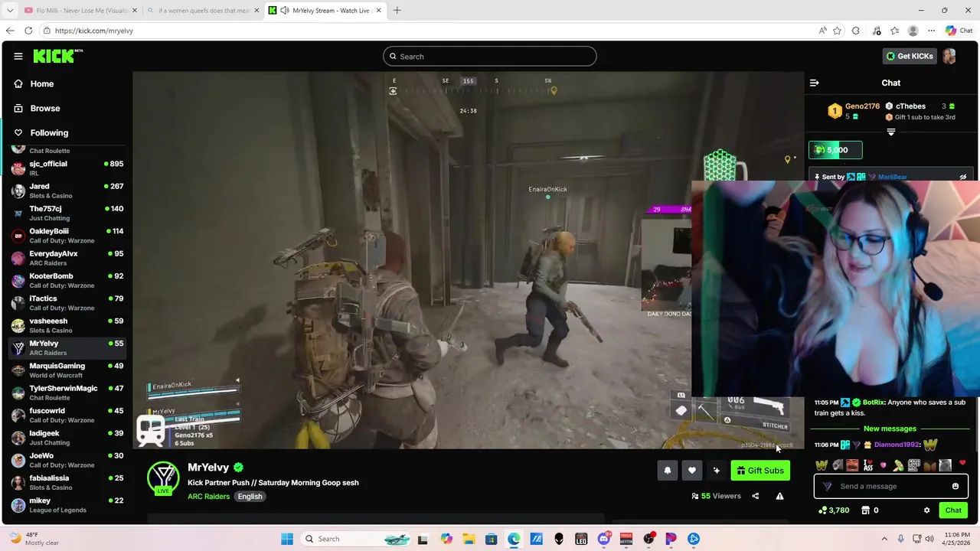Send message with Chat button
This screenshot has width=980, height=551.
(x=953, y=510)
